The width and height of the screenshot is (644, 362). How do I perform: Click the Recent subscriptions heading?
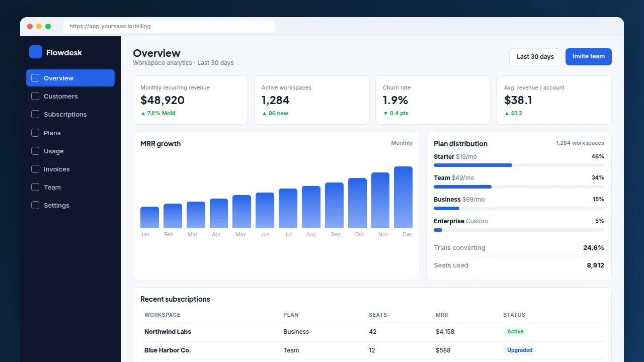175,299
